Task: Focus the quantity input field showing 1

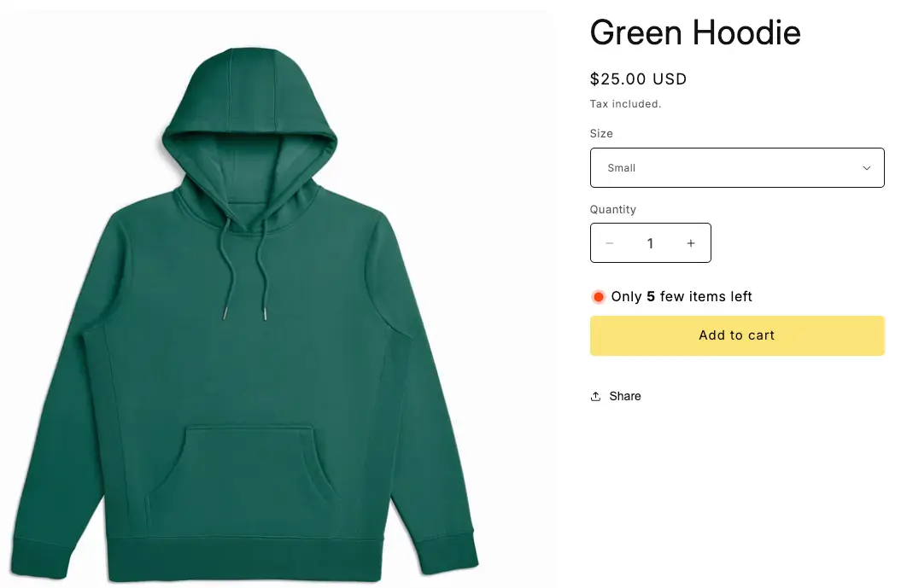Action: pos(650,243)
